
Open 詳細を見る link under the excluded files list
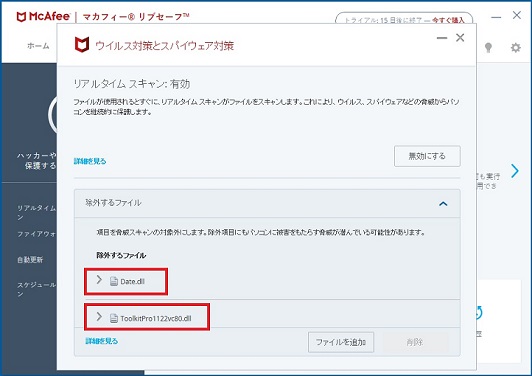click(x=102, y=341)
